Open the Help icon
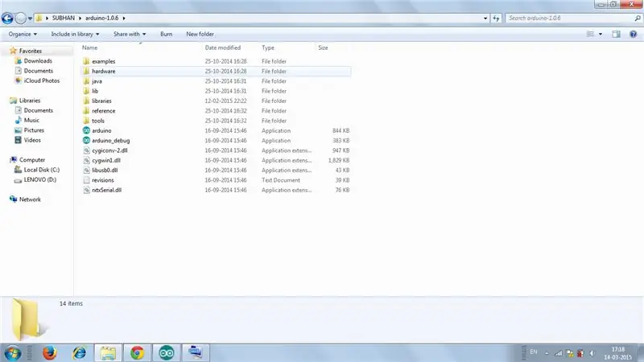Viewport: 644px width, 362px height. tap(634, 34)
